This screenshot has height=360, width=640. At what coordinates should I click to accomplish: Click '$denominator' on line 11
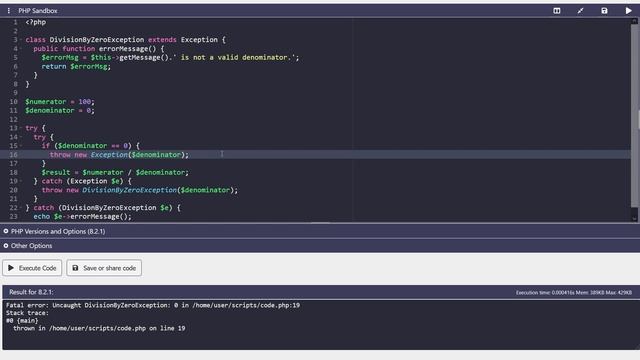pos(50,111)
